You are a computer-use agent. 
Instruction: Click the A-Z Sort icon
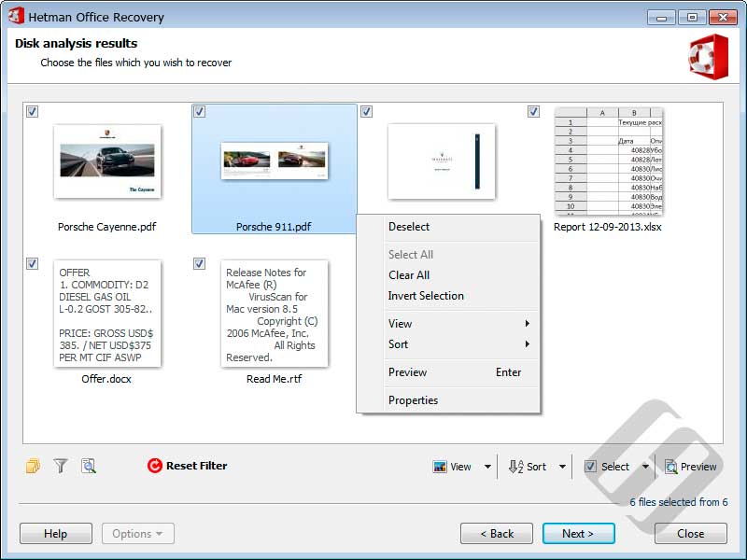[516, 467]
